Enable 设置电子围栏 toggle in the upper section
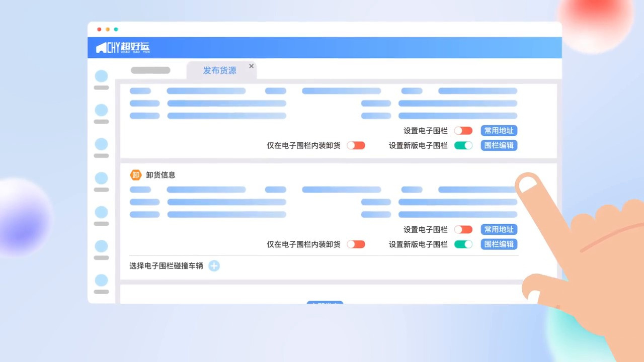 tap(463, 131)
